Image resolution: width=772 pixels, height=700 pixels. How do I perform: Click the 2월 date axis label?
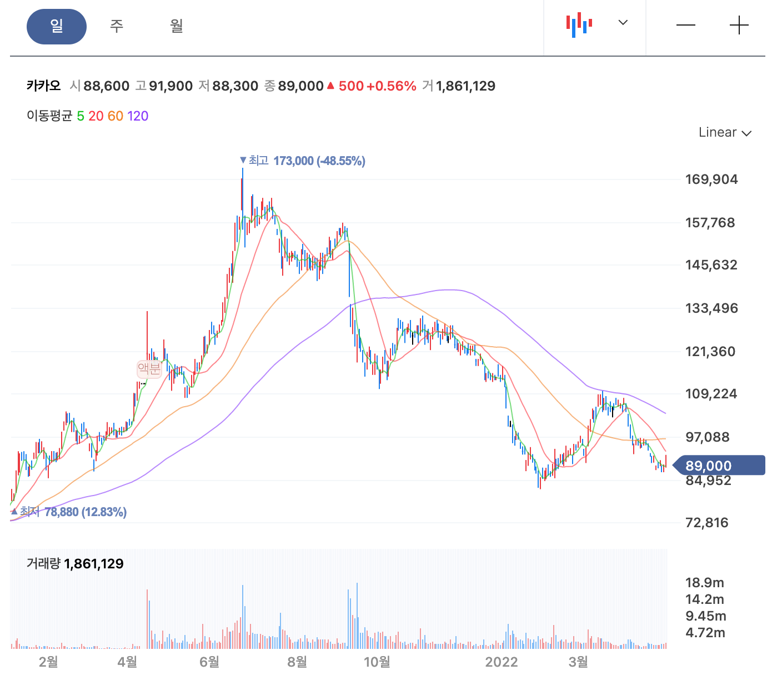(48, 662)
